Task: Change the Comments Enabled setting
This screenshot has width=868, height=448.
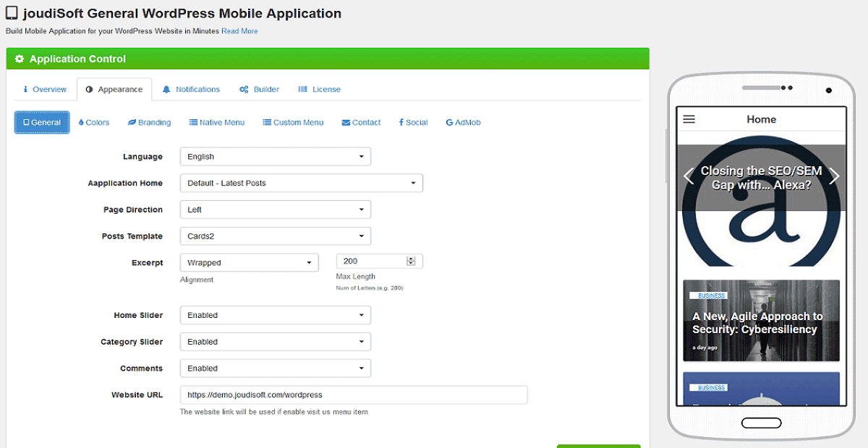Action: [275, 369]
